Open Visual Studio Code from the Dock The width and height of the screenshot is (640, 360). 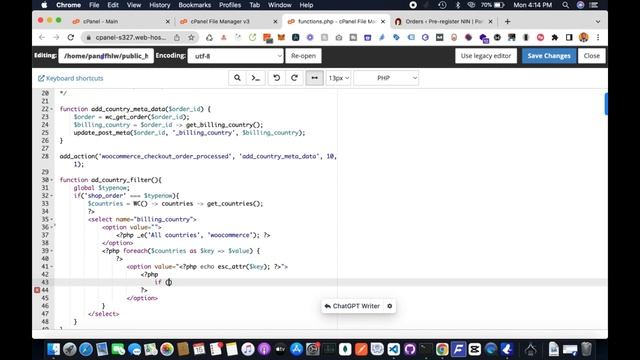(x=394, y=349)
